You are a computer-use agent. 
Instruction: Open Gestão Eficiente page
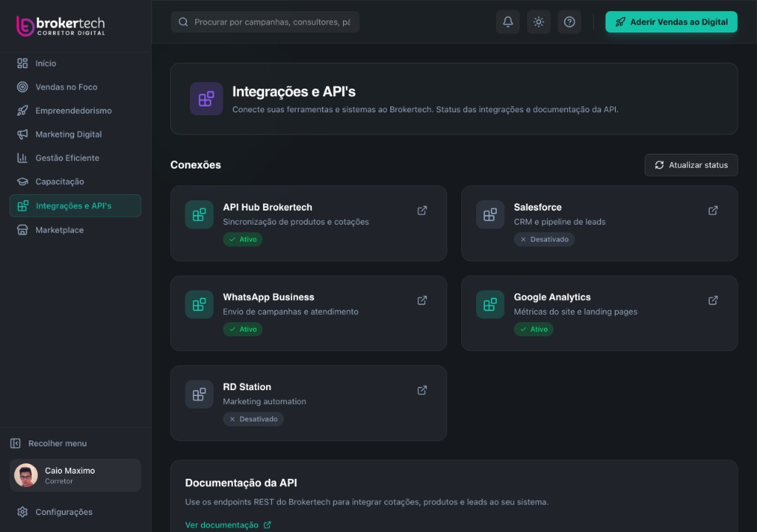coord(75,158)
